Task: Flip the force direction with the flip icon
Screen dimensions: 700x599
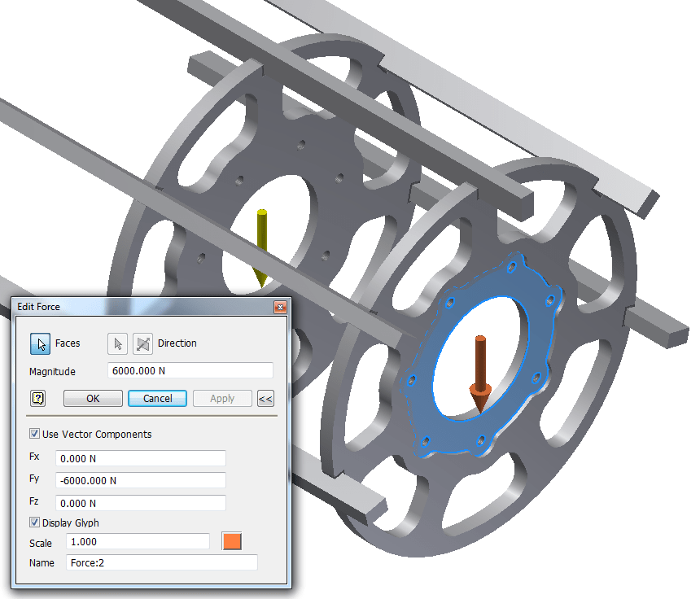Action: [142, 343]
